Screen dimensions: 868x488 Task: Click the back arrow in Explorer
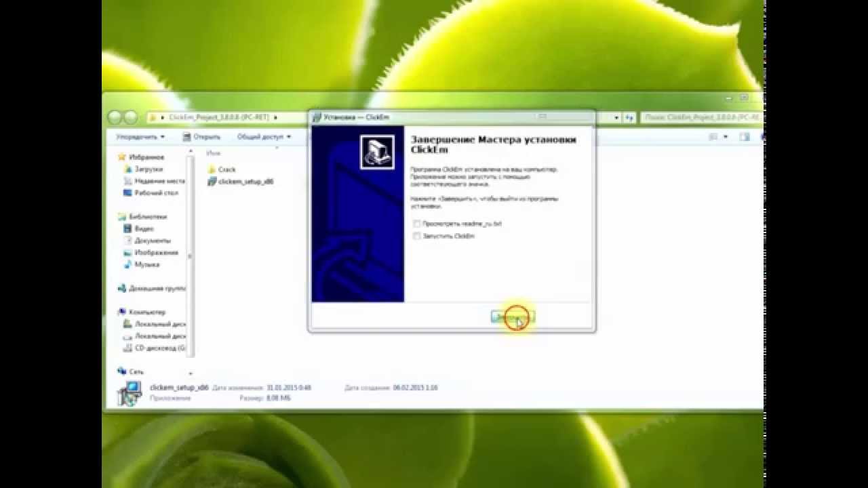[x=115, y=117]
